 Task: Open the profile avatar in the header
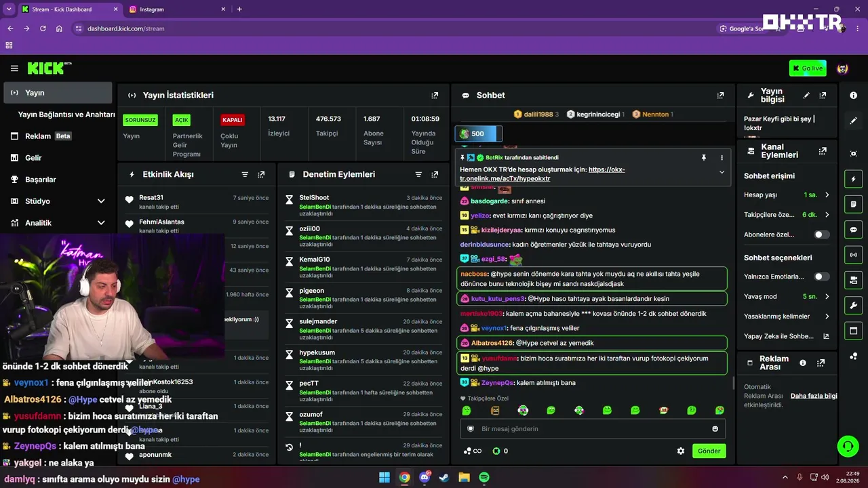coord(843,68)
